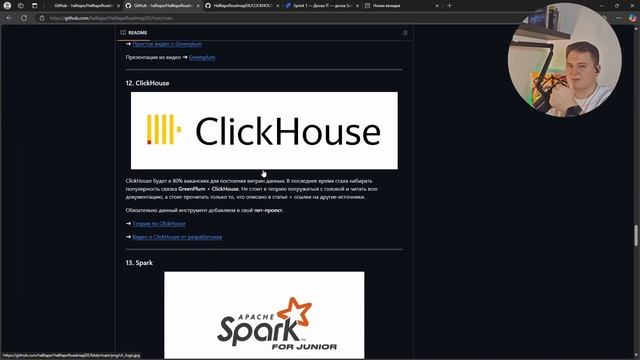Click the 13. Spark heading
Screen dimensions: 640x360
[x=139, y=263]
